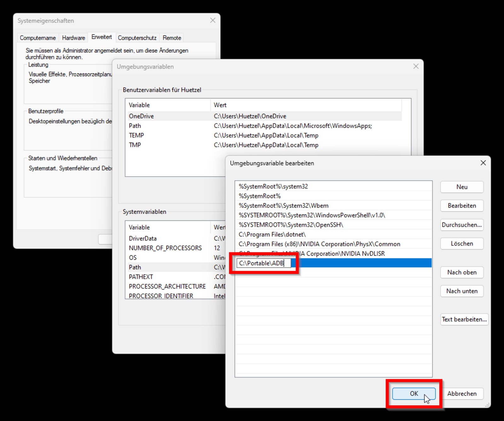Click the Bearbeiten button
This screenshot has width=504, height=421.
[461, 206]
